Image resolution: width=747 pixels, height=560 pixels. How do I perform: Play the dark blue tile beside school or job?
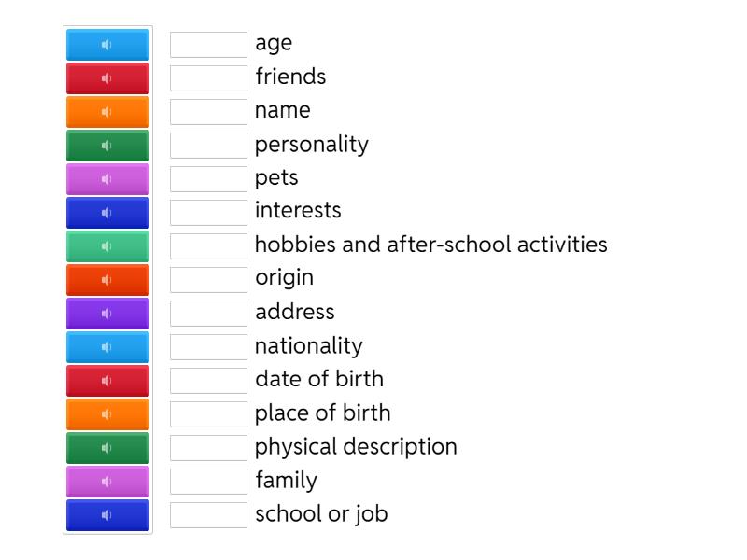pyautogui.click(x=107, y=515)
